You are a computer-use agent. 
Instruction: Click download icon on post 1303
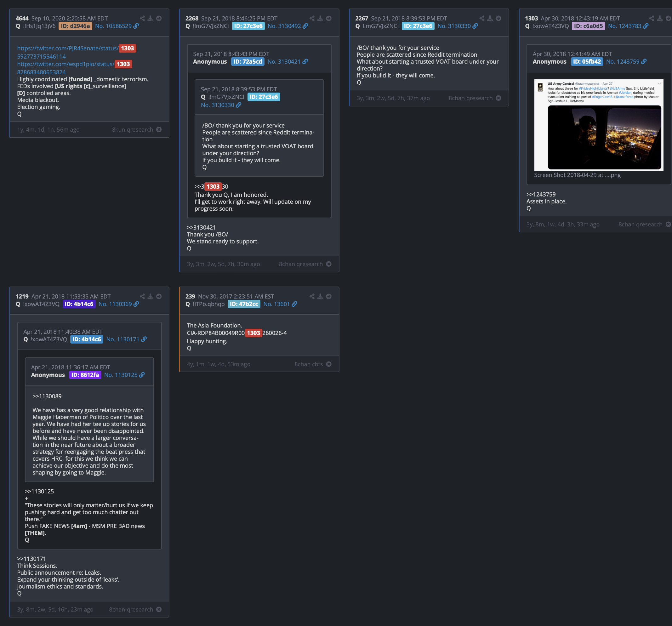659,18
